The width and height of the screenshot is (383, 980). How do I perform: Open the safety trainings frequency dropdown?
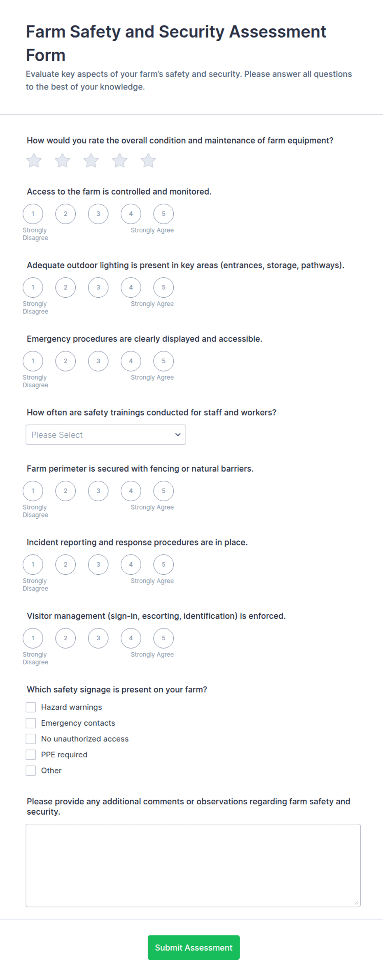coord(106,435)
